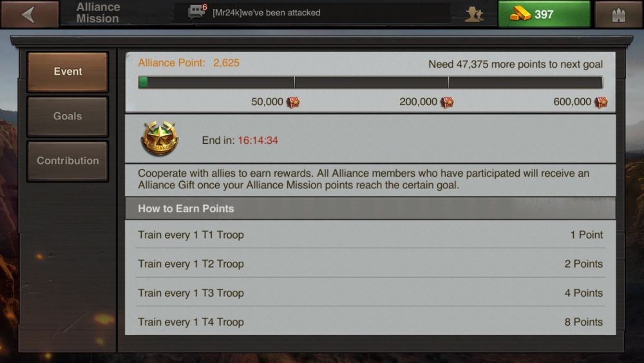Open the Mr24k chat message
Viewport: 644px width, 363px height.
pyautogui.click(x=266, y=13)
